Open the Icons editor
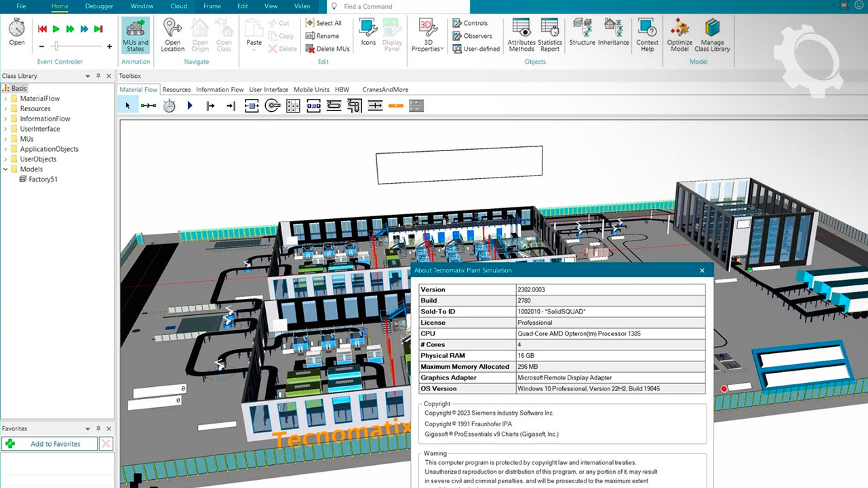The image size is (868, 488). coord(368,32)
